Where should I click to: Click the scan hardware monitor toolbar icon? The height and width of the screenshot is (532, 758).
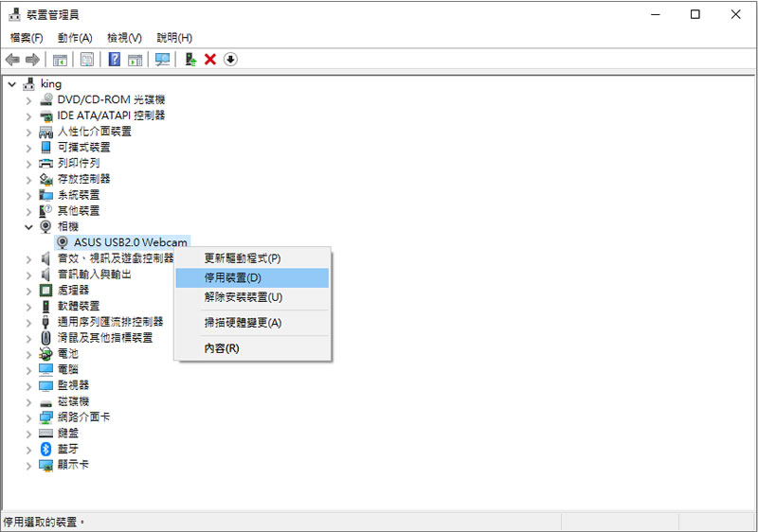point(162,60)
